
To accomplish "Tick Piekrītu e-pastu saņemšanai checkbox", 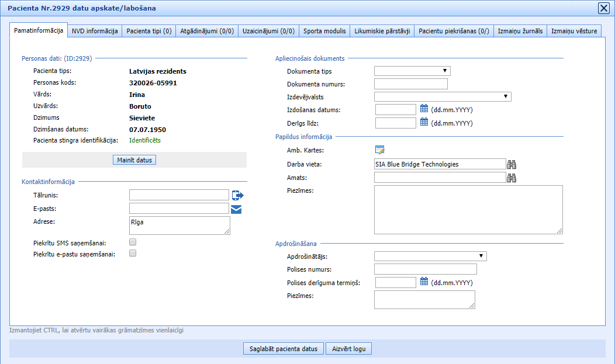I will coord(133,254).
